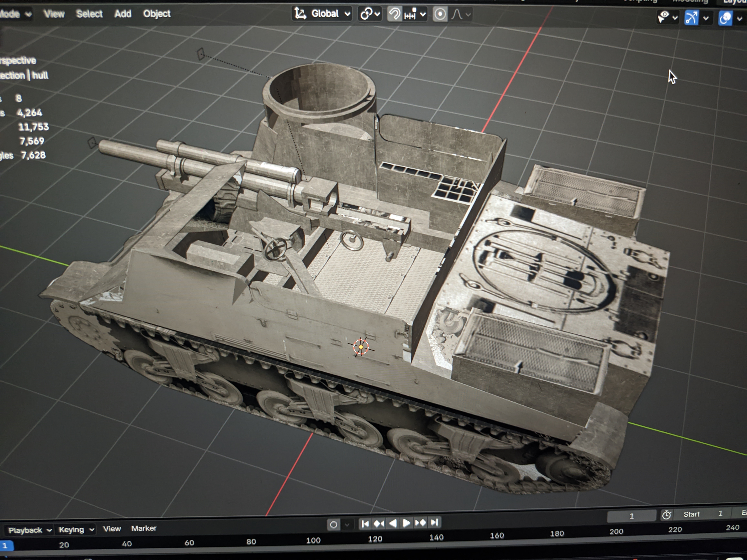Image resolution: width=747 pixels, height=560 pixels.
Task: Open the View menu in viewport header
Action: tap(54, 14)
